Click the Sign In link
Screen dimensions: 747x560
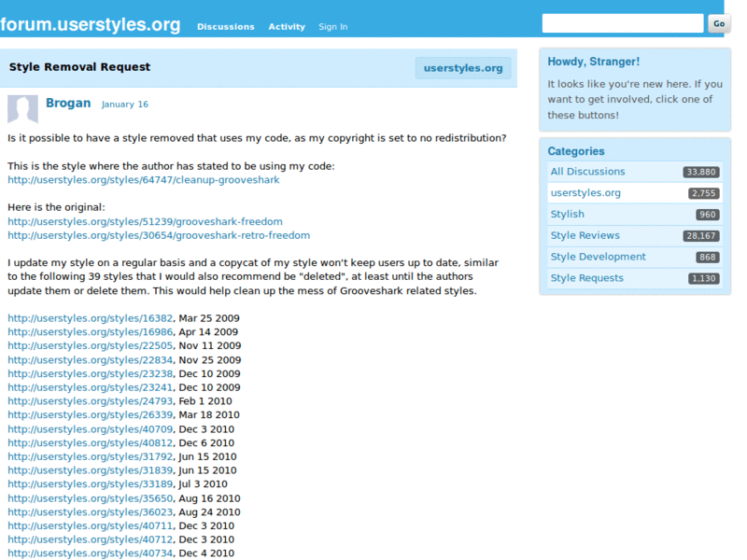(x=333, y=27)
